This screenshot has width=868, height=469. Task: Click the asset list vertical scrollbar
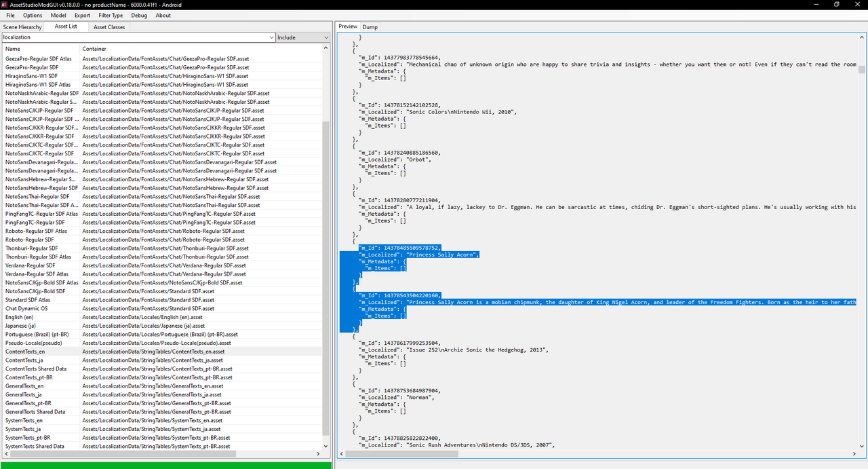click(326, 271)
